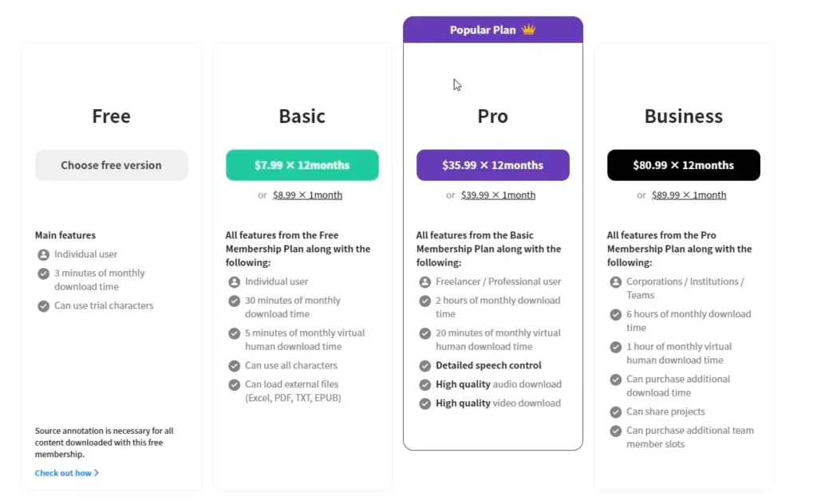Click the user icon beside Corporations / Institutions / Teams
Screen dimensions: 817x504
tap(616, 282)
